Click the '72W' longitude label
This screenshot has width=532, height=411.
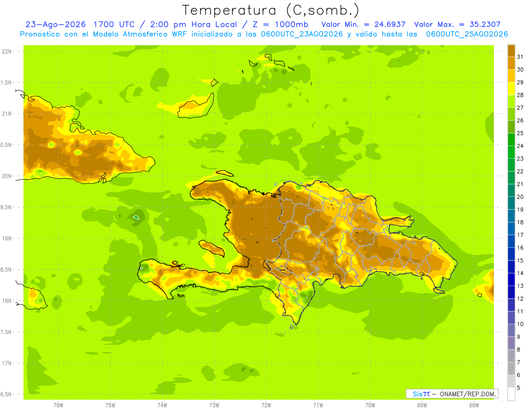pos(266,405)
